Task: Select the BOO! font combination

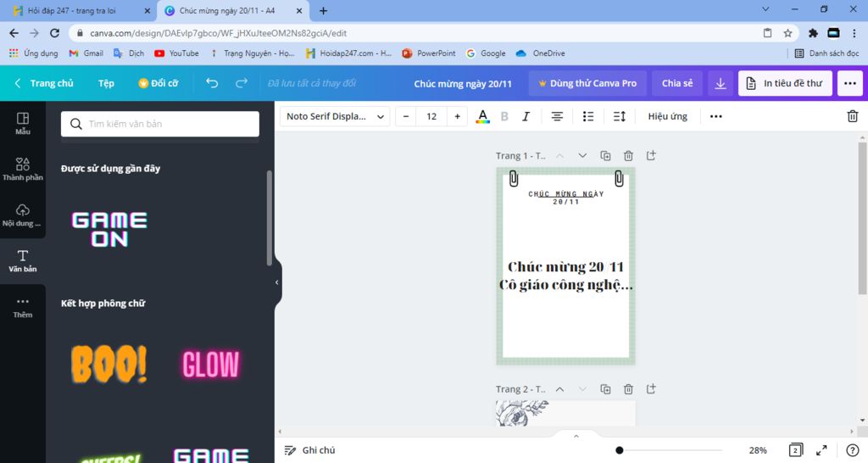Action: pos(109,364)
